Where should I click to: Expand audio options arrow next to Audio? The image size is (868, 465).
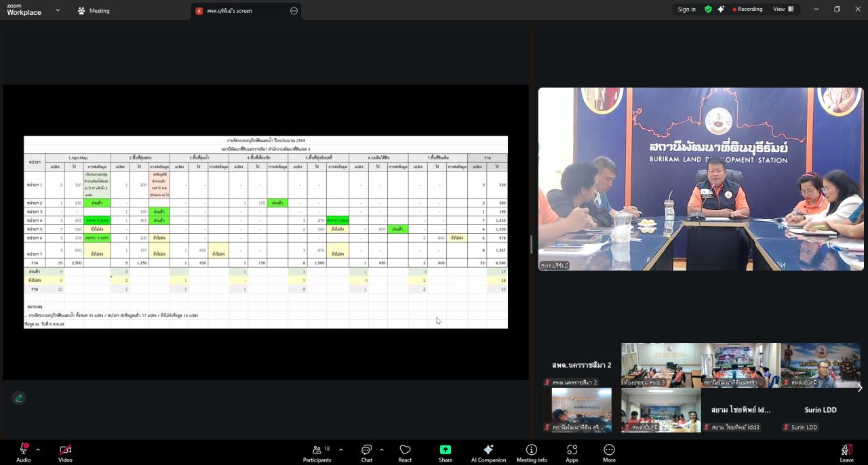(x=38, y=449)
